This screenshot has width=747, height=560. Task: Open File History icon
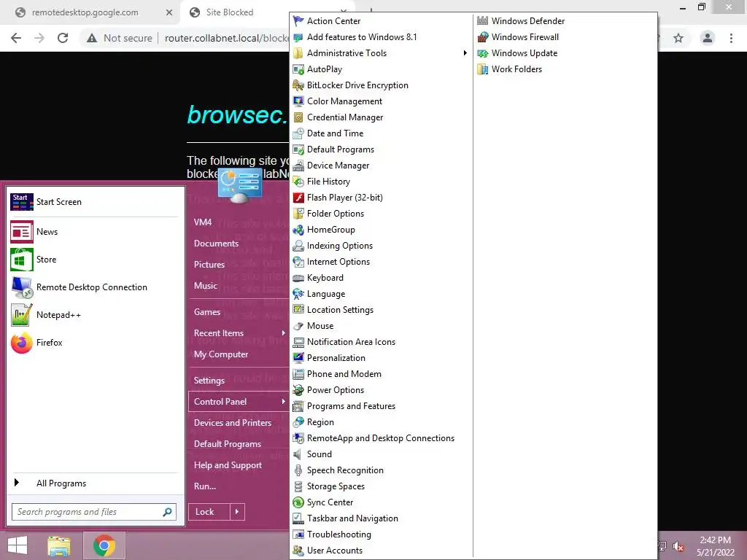pos(298,182)
